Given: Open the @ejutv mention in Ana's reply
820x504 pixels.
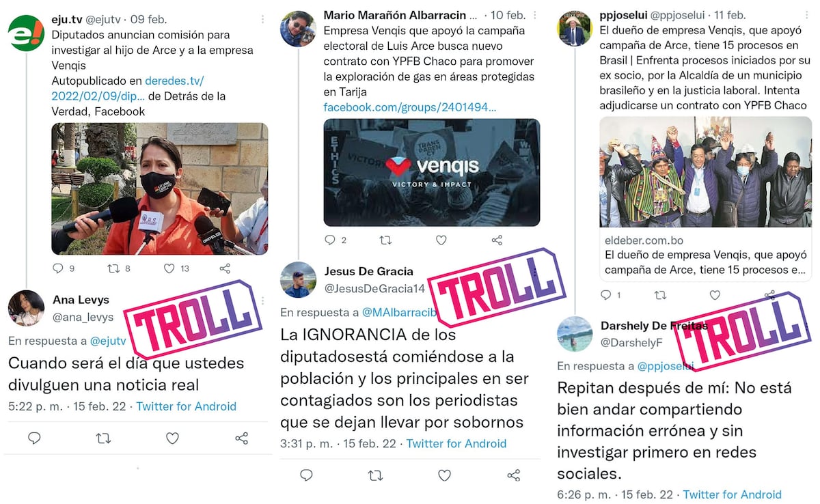Looking at the screenshot, I should tap(108, 341).
